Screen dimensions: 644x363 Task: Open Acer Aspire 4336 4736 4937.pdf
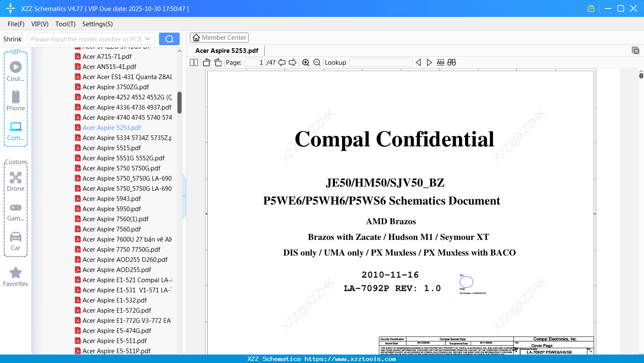(x=127, y=107)
